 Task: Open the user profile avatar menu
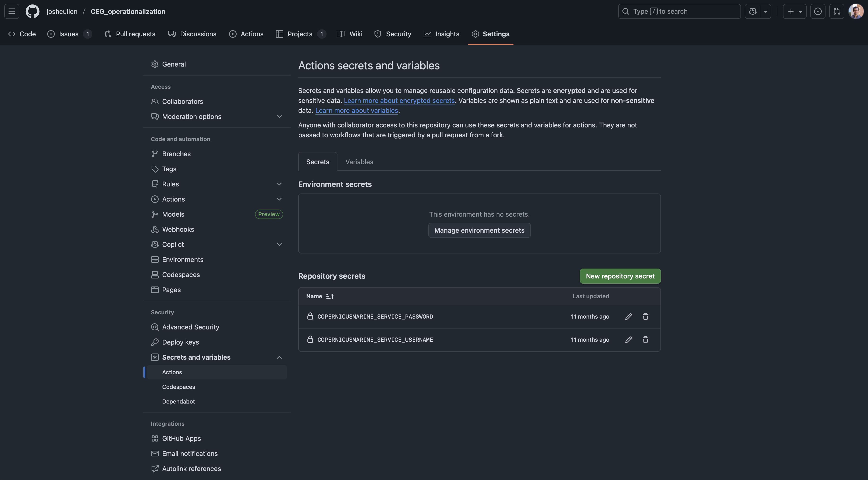[x=856, y=12]
